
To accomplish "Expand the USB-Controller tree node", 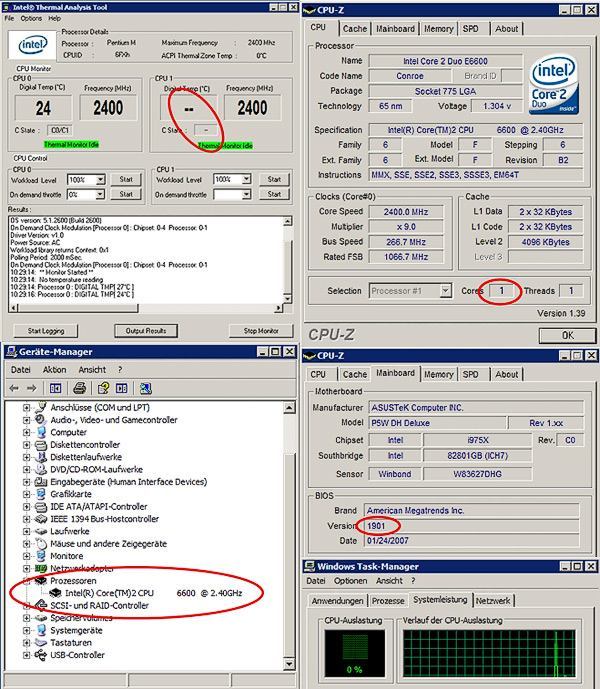I will [26, 655].
